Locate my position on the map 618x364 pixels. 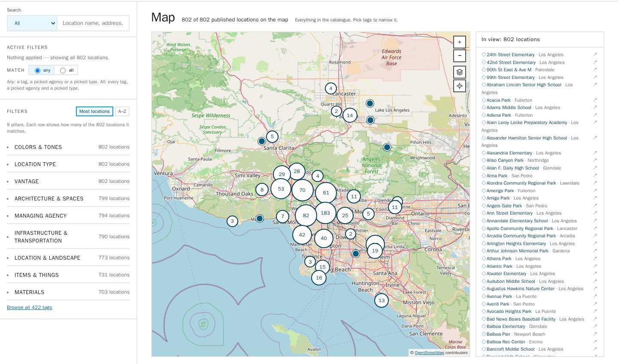[x=459, y=86]
